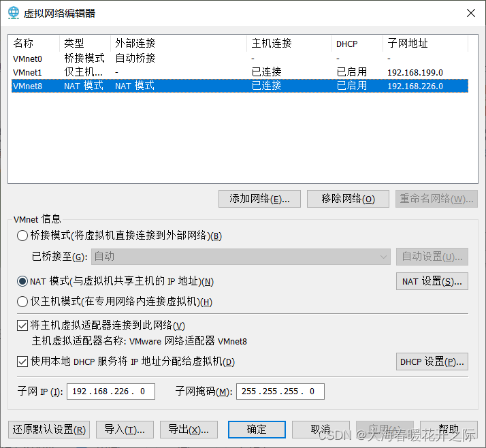The image size is (486, 448).
Task: Click subnet address 192.168.226.0 cell
Action: pyautogui.click(x=415, y=86)
